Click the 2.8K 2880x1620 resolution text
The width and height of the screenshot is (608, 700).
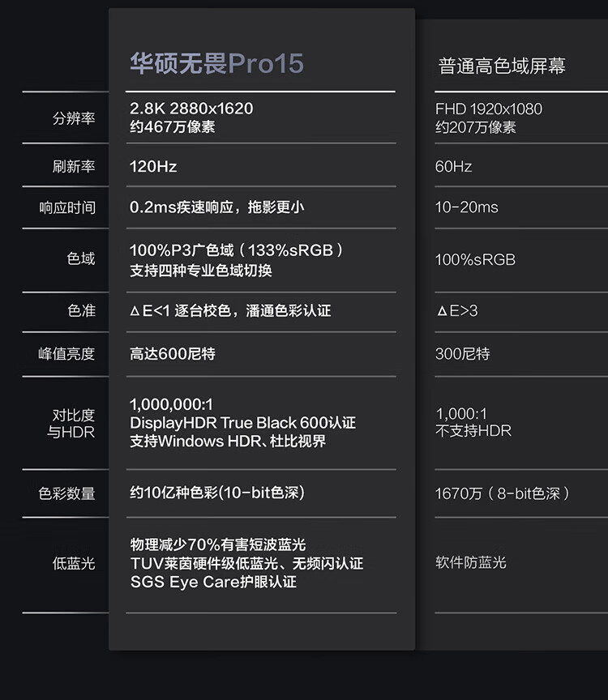tap(191, 109)
